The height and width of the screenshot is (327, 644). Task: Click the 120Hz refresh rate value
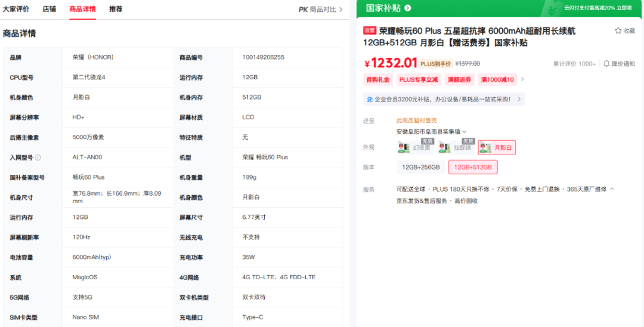(81, 237)
